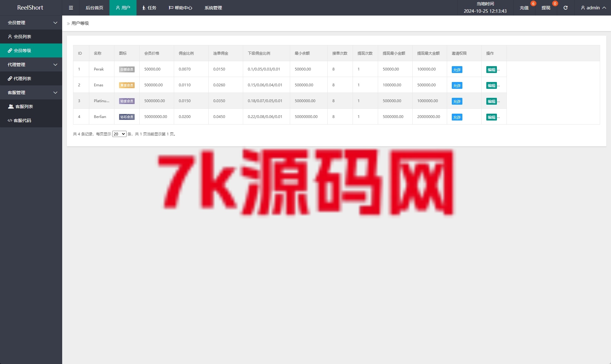Open the 系统管理 top tab
This screenshot has width=611, height=364.
click(213, 8)
